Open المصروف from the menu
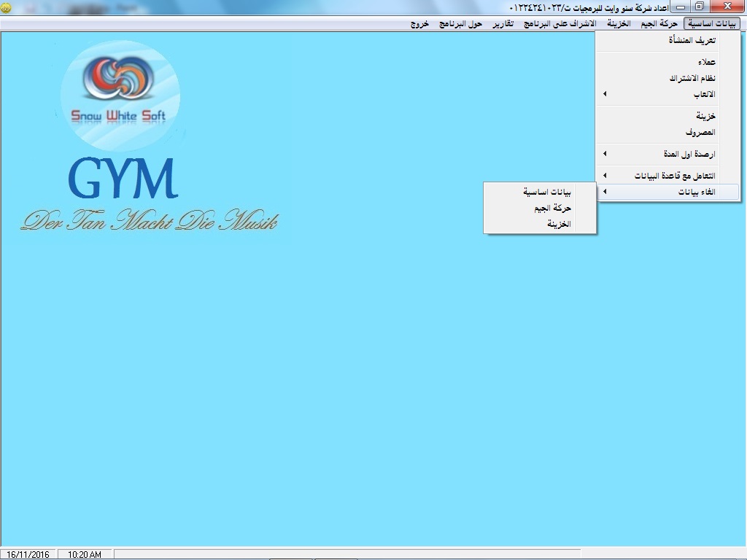 [x=700, y=132]
